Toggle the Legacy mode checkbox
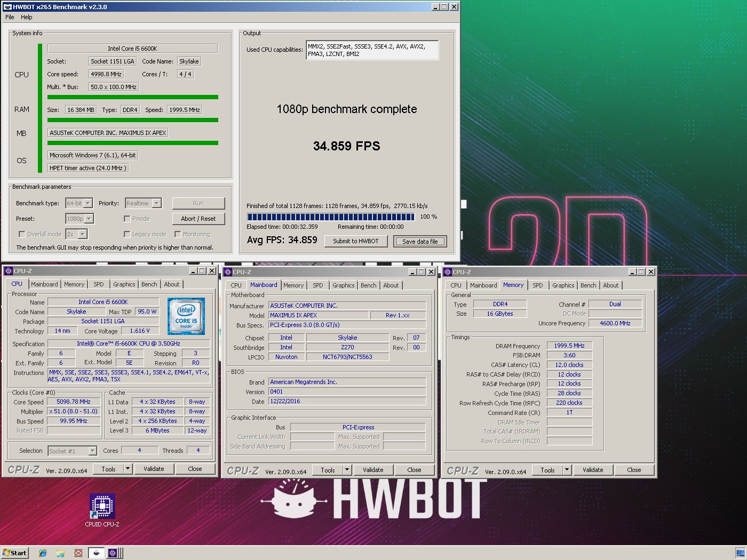747x560 pixels. coord(127,234)
